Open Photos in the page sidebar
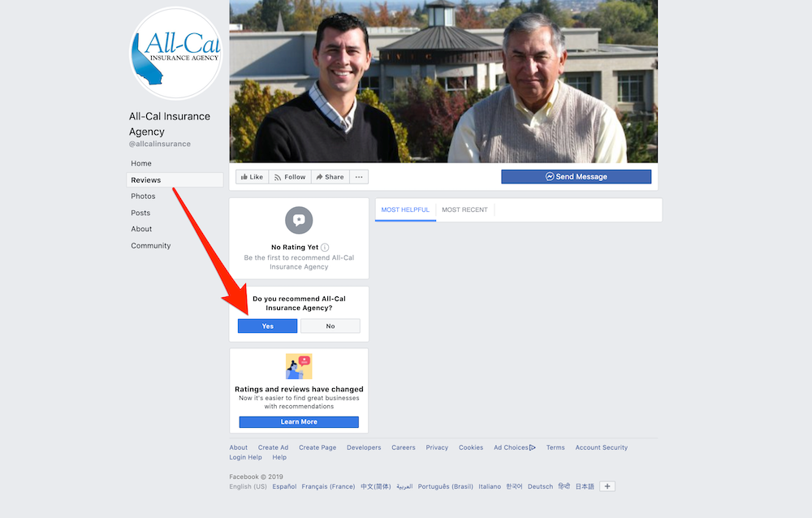The image size is (812, 518). [x=143, y=196]
